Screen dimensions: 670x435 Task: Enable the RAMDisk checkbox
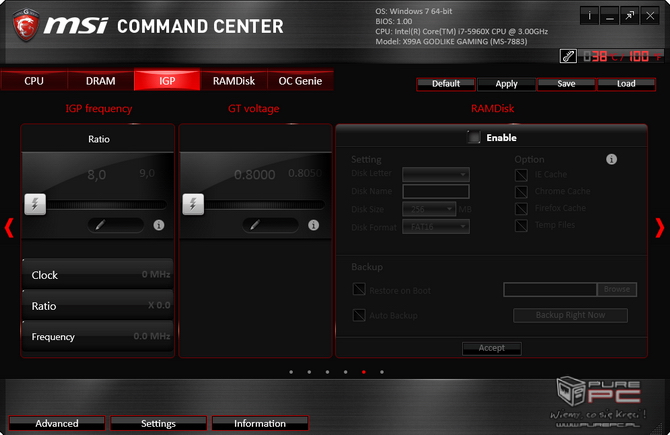tap(473, 138)
